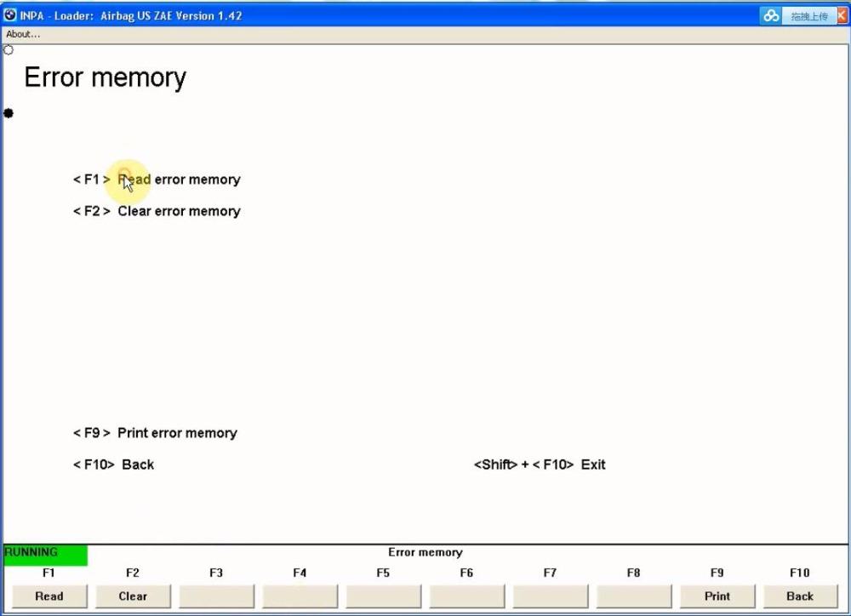
Task: Select 'Clear error memory' menu line
Action: tap(157, 210)
